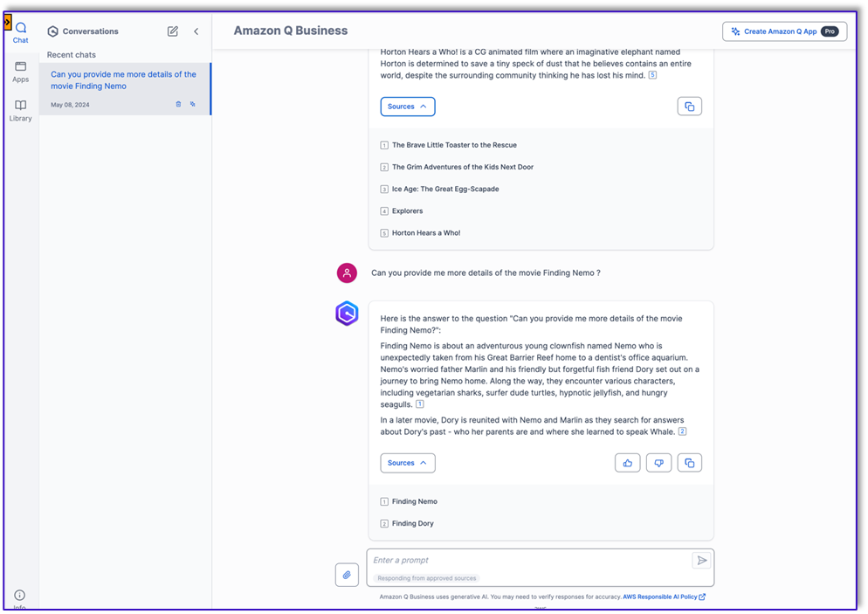The image size is (868, 614).
Task: Copy the Finding Nemo response
Action: tap(689, 463)
